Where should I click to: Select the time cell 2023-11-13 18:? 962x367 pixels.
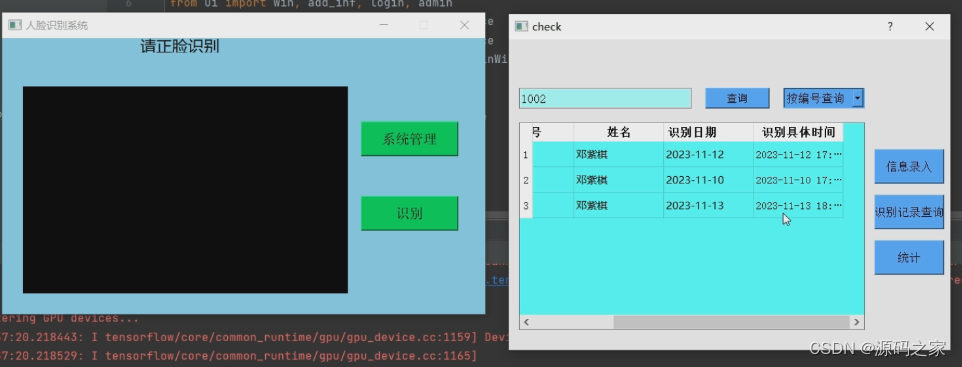(x=798, y=206)
